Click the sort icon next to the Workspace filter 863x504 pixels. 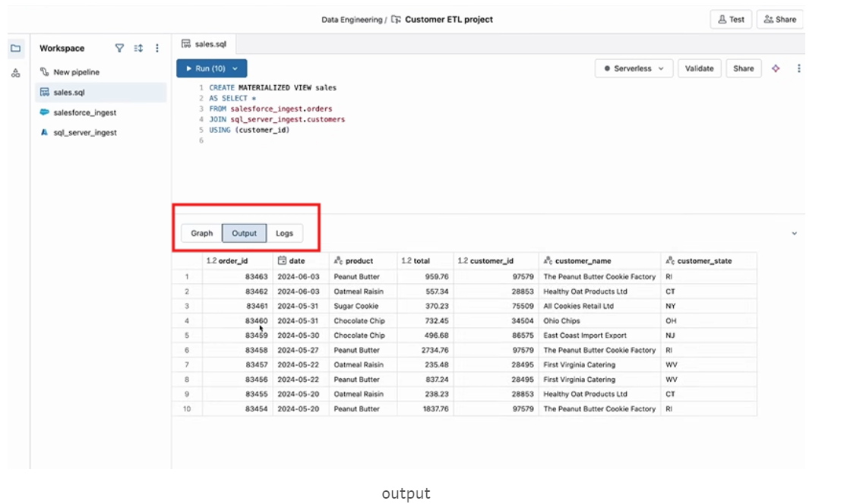pyautogui.click(x=137, y=48)
